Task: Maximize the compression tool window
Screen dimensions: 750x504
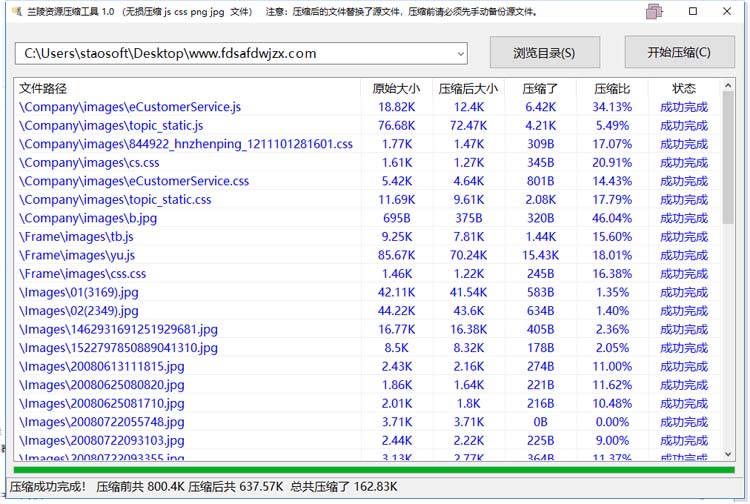Action: (693, 11)
